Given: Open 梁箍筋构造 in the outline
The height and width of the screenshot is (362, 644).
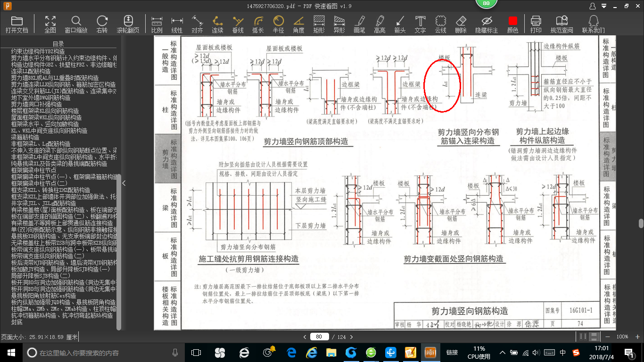Looking at the screenshot, I should coord(25,137).
